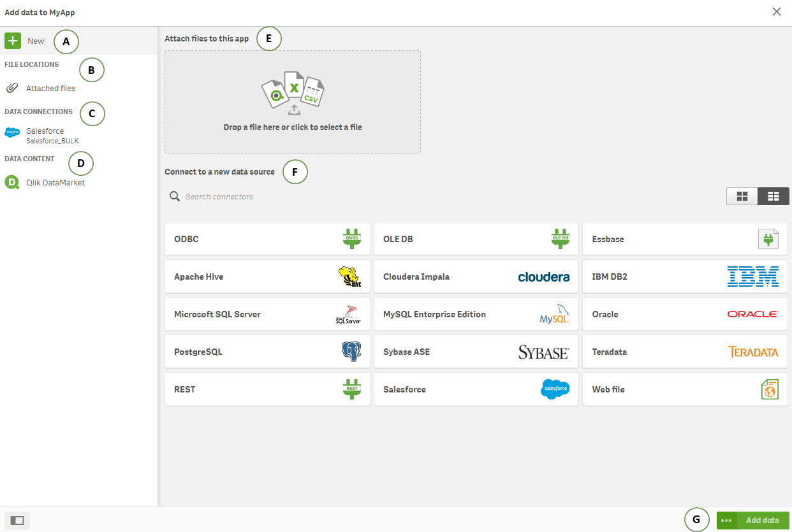Select the Web file connector
Screen dimensions: 792x532
685,389
